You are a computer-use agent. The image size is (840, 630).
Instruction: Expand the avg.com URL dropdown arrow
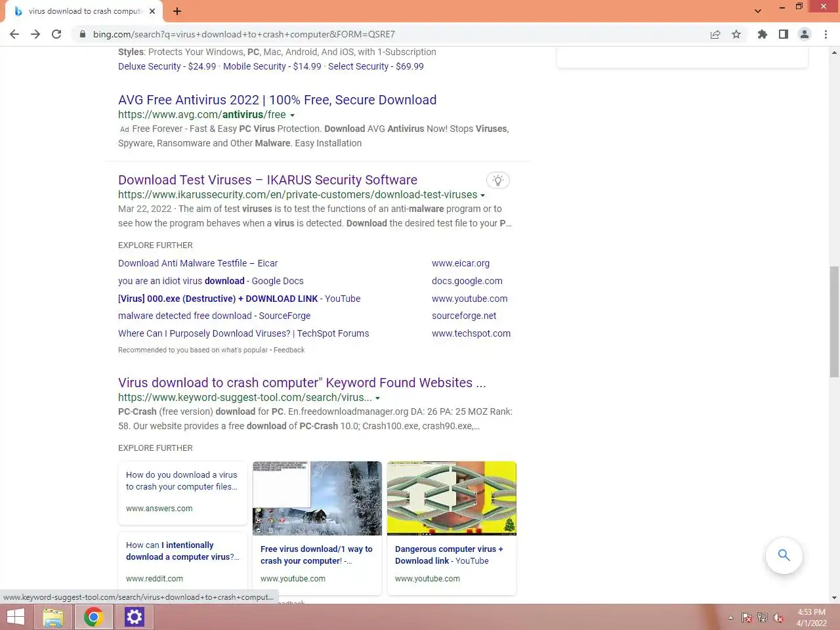(x=293, y=115)
